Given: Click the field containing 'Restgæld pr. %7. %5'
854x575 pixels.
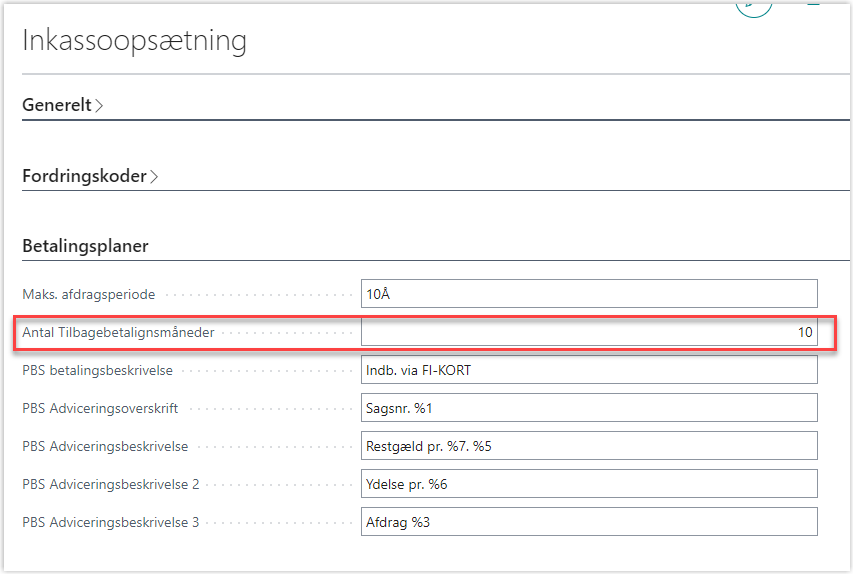Looking at the screenshot, I should (589, 446).
